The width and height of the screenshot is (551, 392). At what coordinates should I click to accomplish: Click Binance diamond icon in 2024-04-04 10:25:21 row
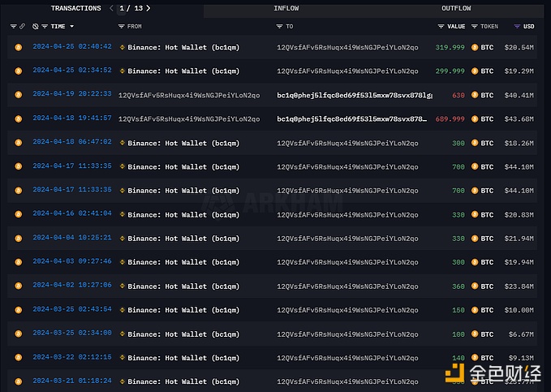coord(123,239)
